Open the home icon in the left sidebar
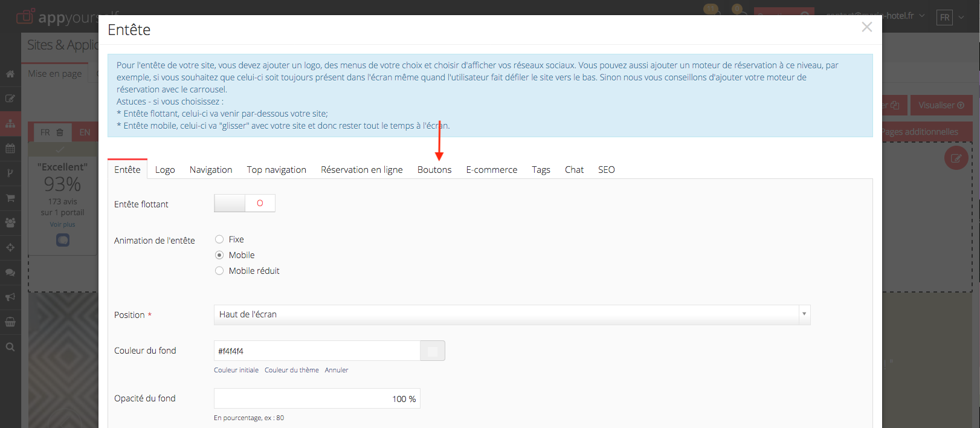This screenshot has width=980, height=428. (x=10, y=74)
